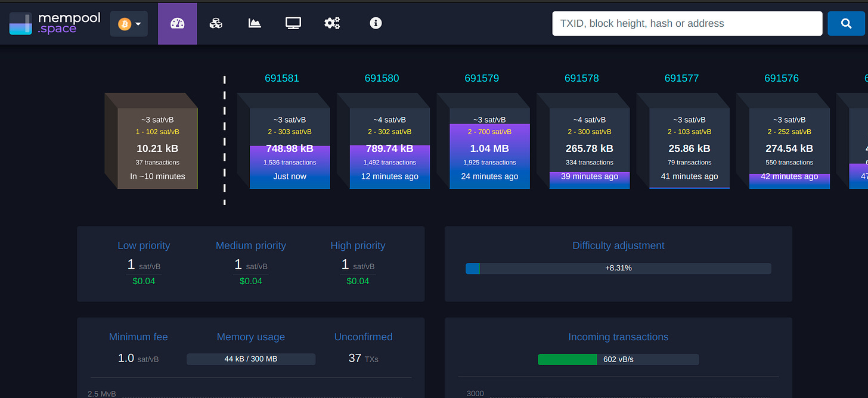Click the incoming transactions rate bar
868x398 pixels.
coord(618,359)
